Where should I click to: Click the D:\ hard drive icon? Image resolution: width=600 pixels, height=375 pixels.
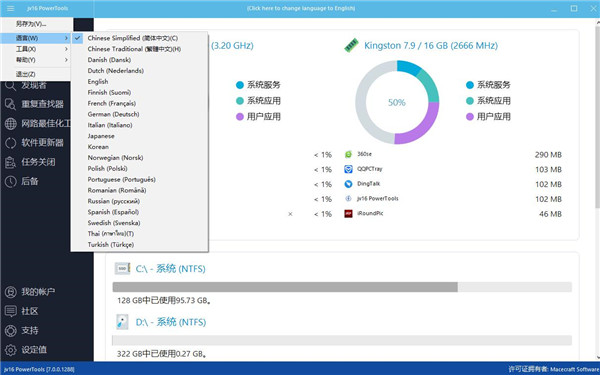(x=122, y=322)
